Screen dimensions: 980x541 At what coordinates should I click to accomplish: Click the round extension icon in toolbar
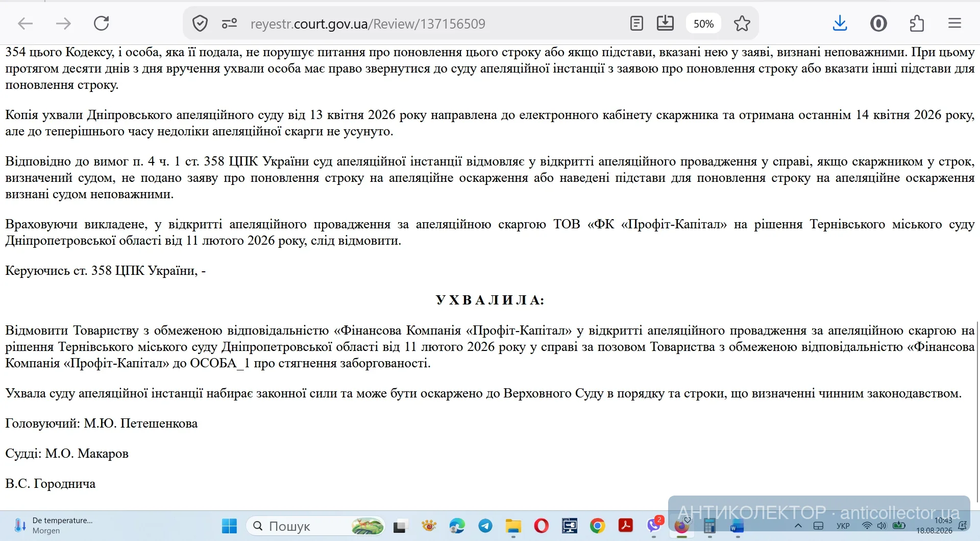click(x=878, y=23)
